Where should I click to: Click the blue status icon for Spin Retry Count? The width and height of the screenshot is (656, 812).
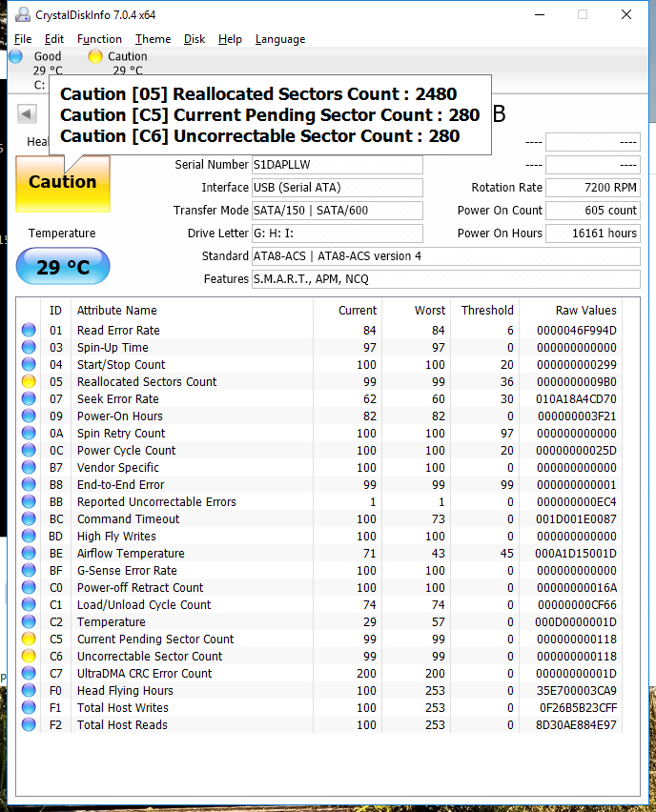[29, 433]
